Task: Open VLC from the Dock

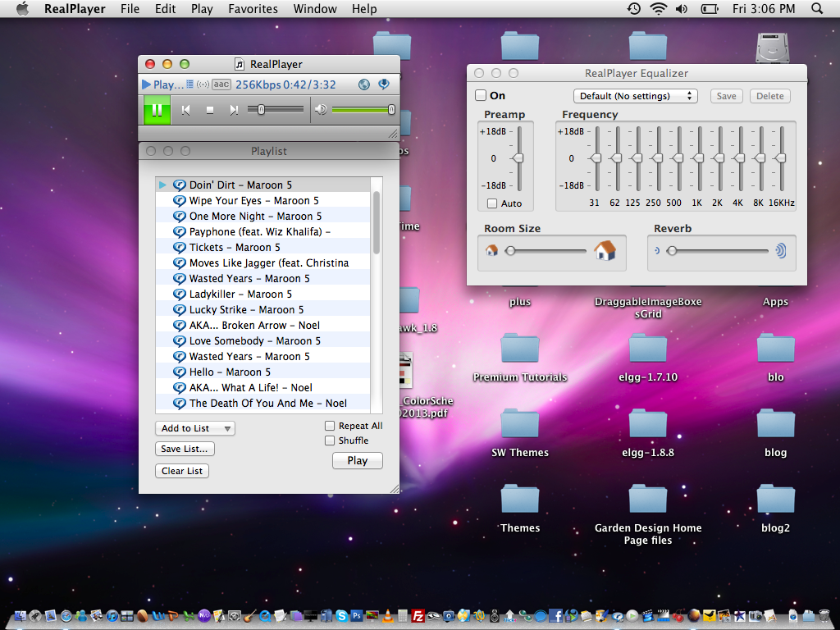Action: pos(387,617)
